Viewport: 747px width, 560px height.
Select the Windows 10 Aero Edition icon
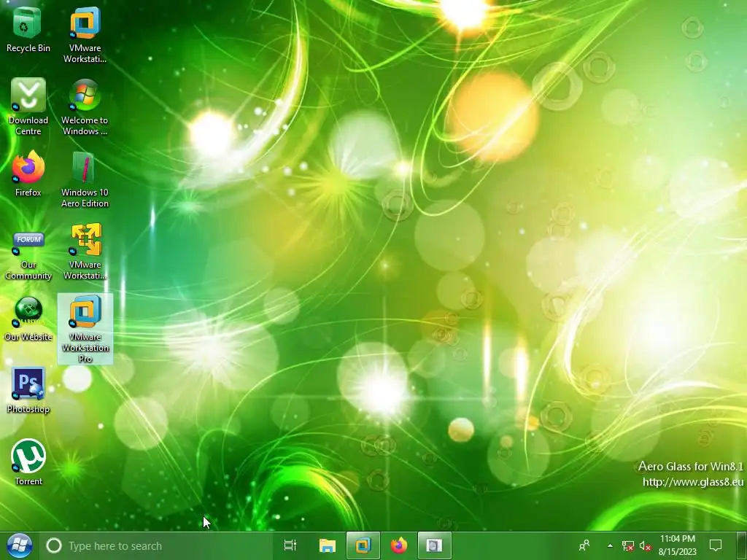[85, 179]
